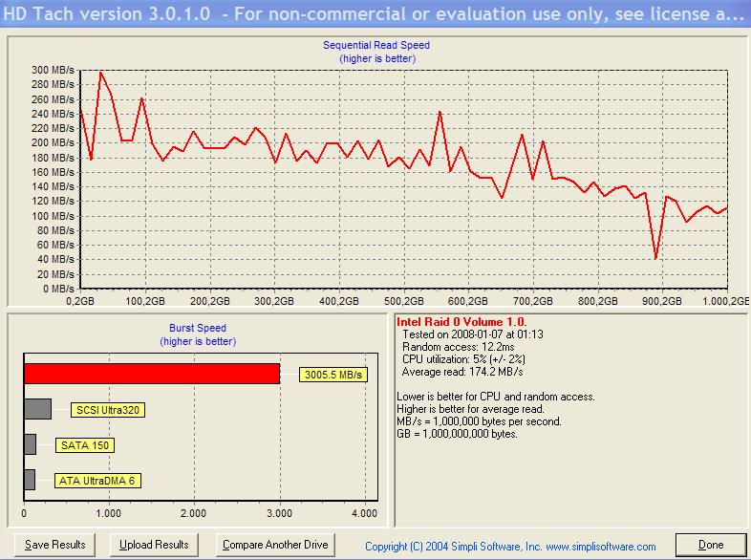This screenshot has width=751, height=560.
Task: Click the ATA UltraDMA 6 label
Action: tap(97, 481)
